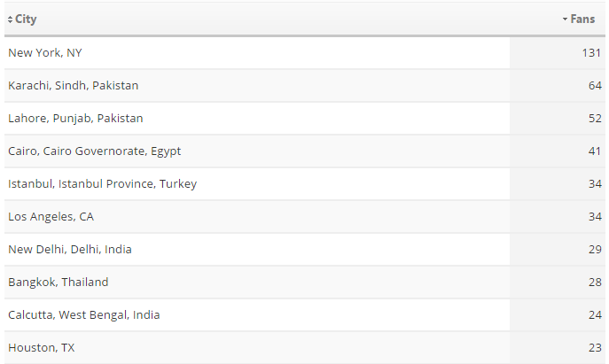Select Istanbul, Istanbul Province, Turkey city cell

coord(102,184)
